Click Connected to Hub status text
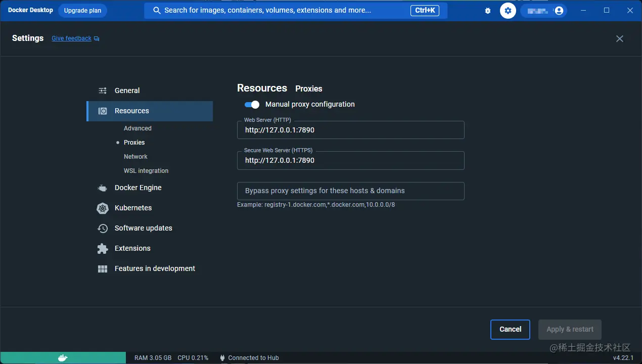 point(253,358)
